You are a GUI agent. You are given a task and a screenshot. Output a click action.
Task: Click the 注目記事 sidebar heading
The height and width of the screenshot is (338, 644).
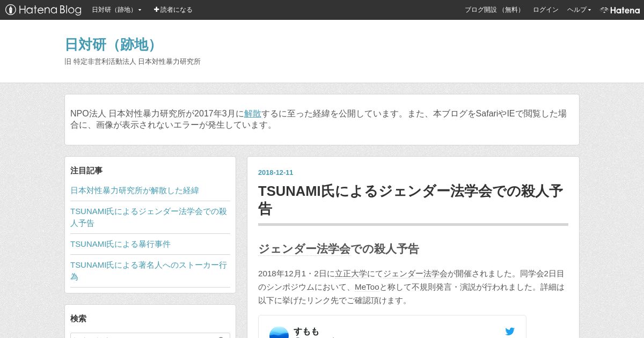click(86, 171)
